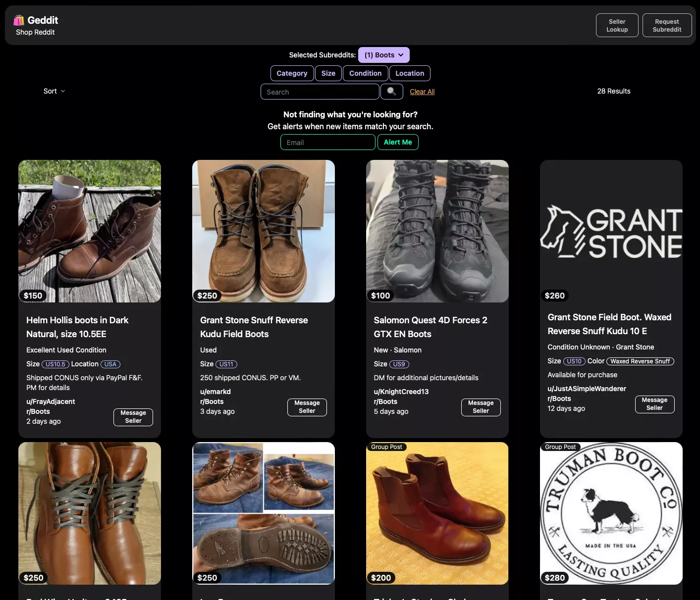The width and height of the screenshot is (700, 600).
Task: Message the seller of Salomon Quest boots
Action: [481, 407]
